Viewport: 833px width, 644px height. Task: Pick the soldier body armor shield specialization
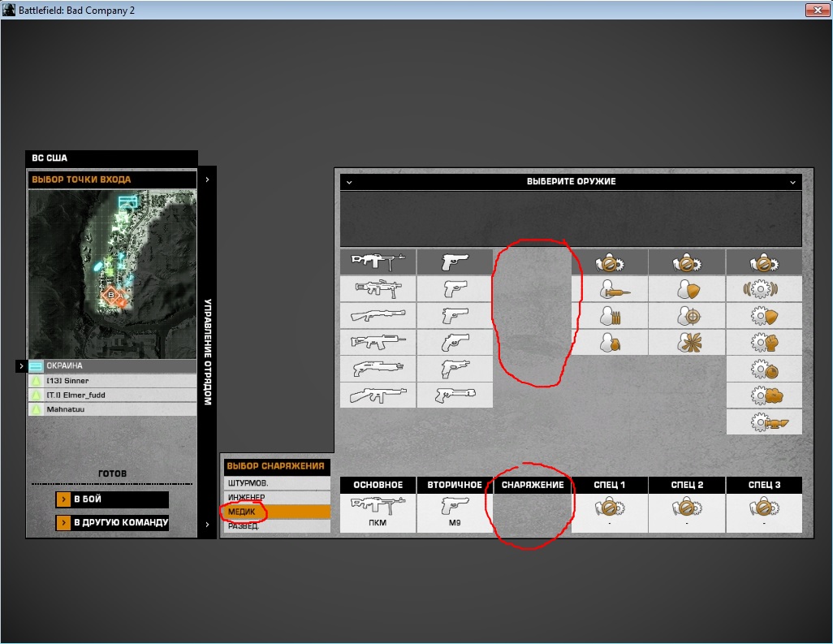click(x=687, y=289)
